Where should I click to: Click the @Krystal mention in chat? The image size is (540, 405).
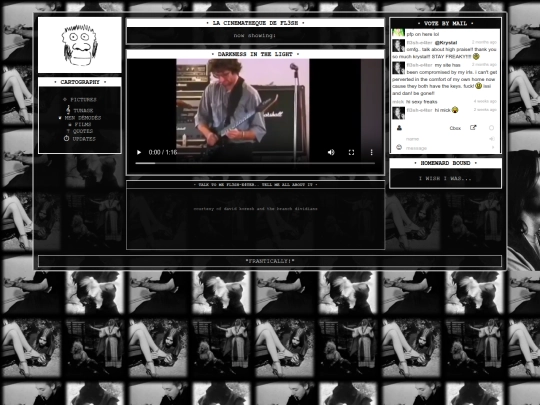click(446, 43)
